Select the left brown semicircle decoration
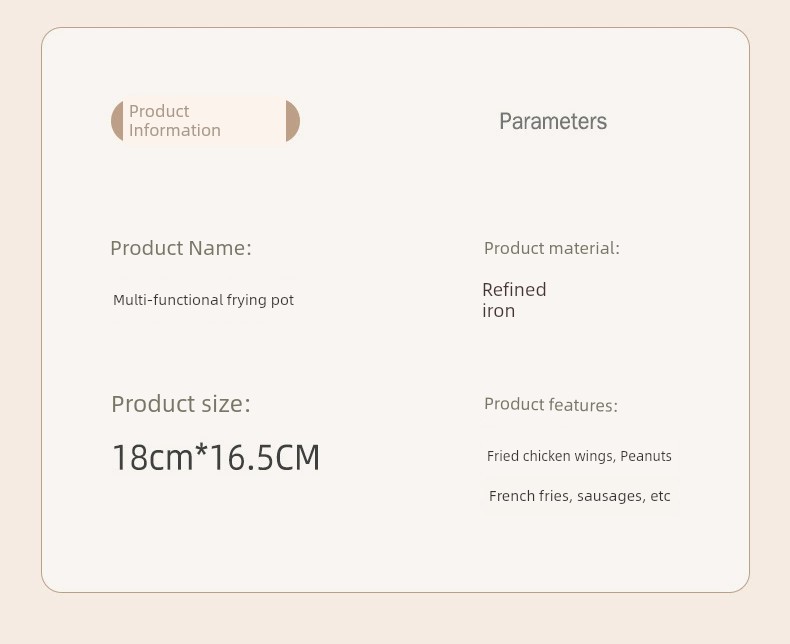Viewport: 790px width, 644px height. (x=117, y=121)
